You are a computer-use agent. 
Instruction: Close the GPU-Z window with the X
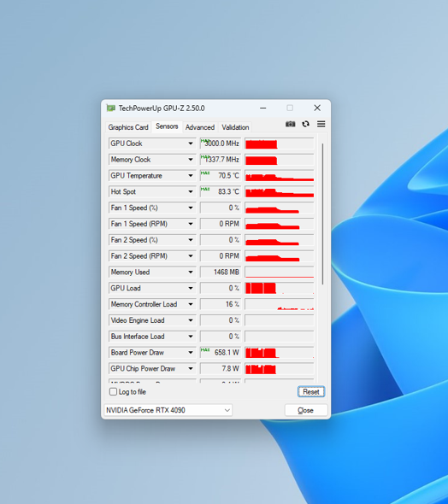pos(317,108)
